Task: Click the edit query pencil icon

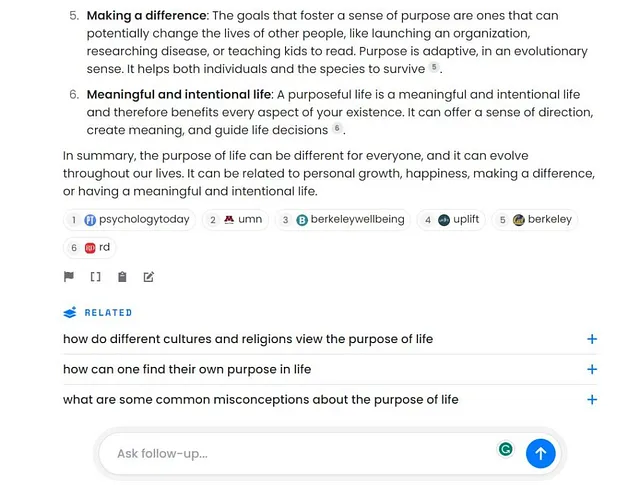Action: 149,277
